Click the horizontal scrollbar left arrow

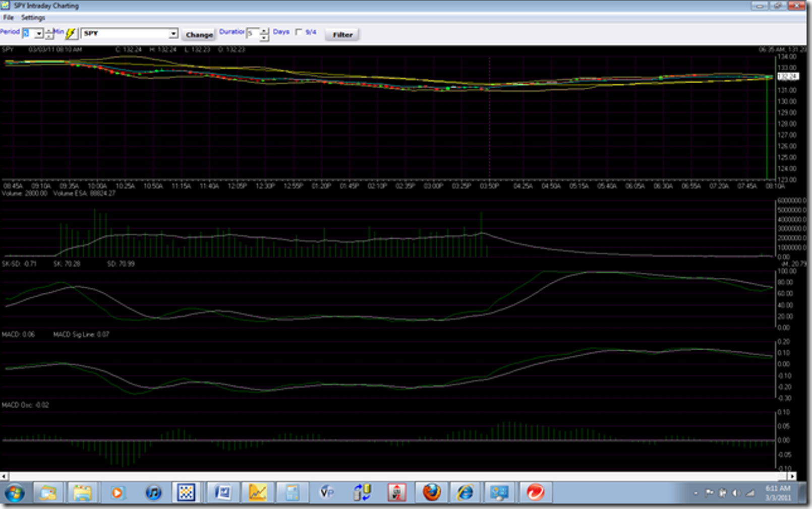tap(4, 476)
